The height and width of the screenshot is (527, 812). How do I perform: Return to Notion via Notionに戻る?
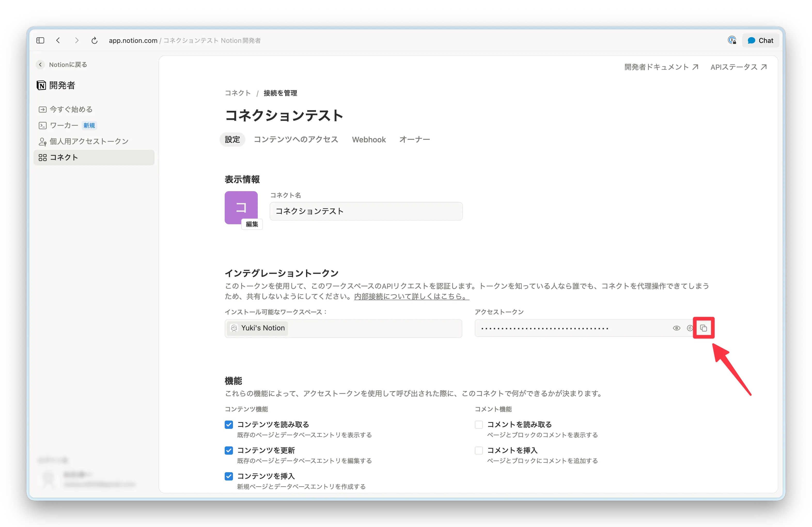pos(62,65)
